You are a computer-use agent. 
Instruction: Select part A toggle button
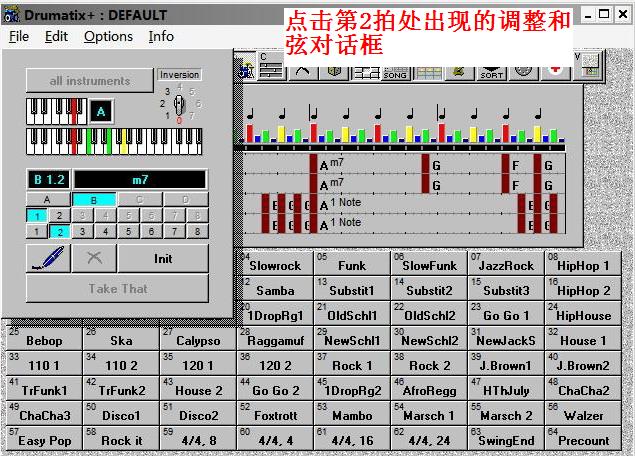pos(47,199)
